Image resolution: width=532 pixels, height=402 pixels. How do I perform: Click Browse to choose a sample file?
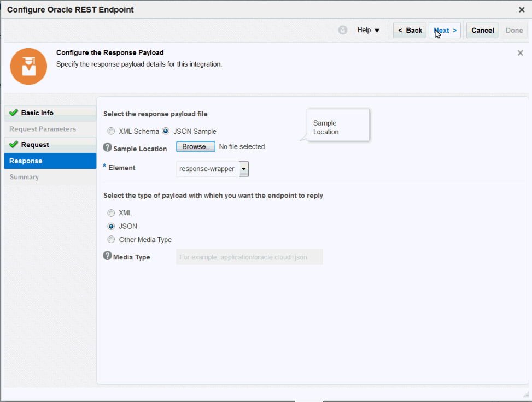point(195,146)
